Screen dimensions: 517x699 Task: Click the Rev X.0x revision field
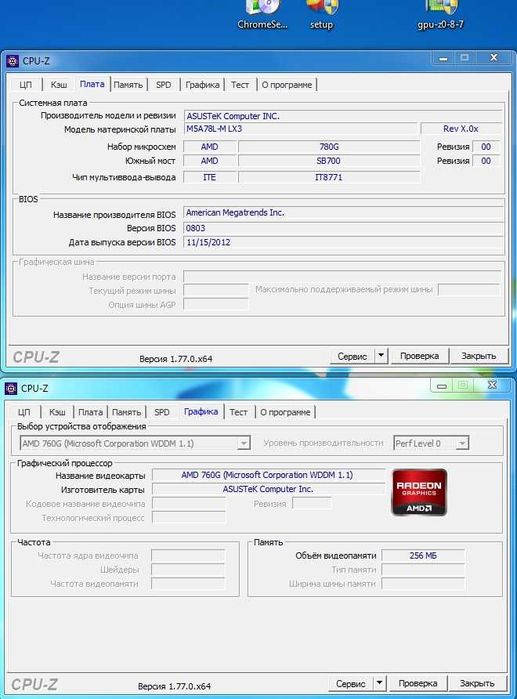pos(461,129)
